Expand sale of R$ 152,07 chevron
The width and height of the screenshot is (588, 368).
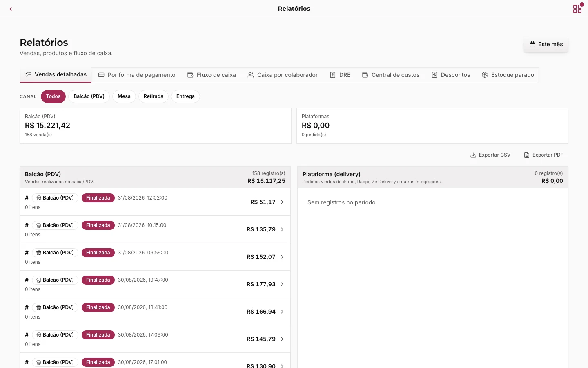[x=282, y=257]
